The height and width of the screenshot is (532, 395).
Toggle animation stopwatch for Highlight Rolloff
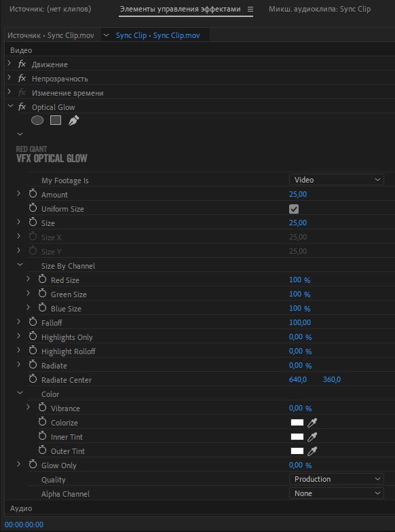[x=33, y=351]
